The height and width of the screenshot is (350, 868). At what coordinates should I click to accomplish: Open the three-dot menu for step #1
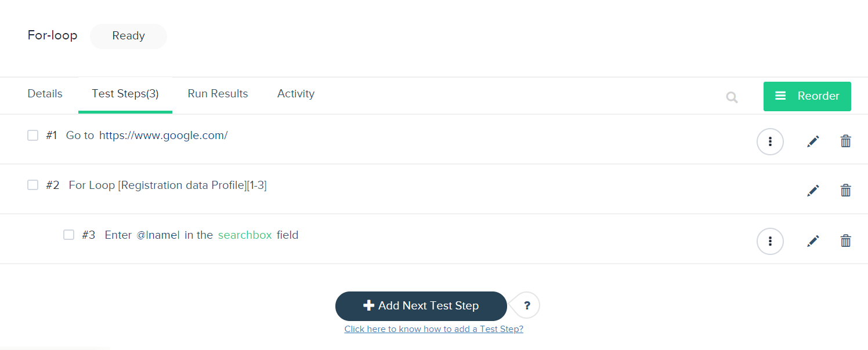[x=770, y=141]
